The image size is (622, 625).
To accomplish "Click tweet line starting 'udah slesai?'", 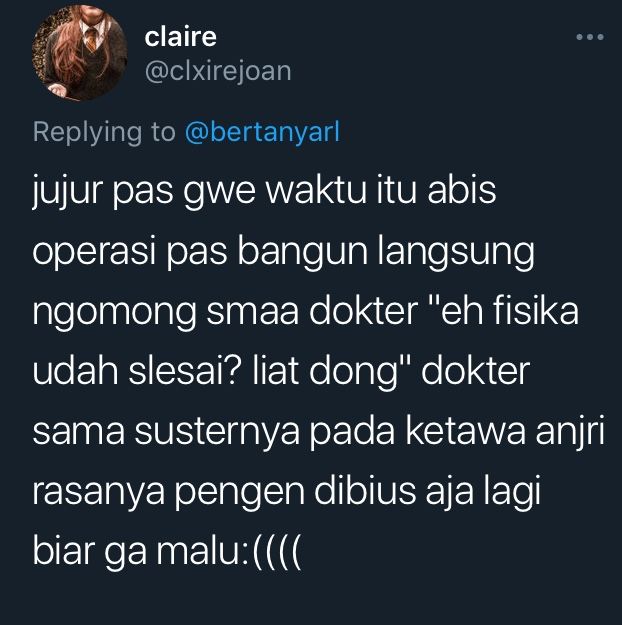I will tap(281, 371).
